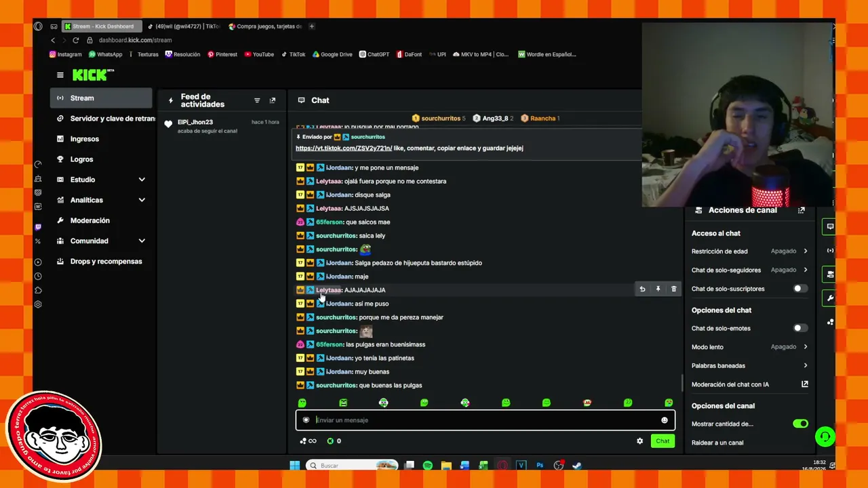Click the green Chat send button
The height and width of the screenshot is (488, 868).
[x=663, y=441]
